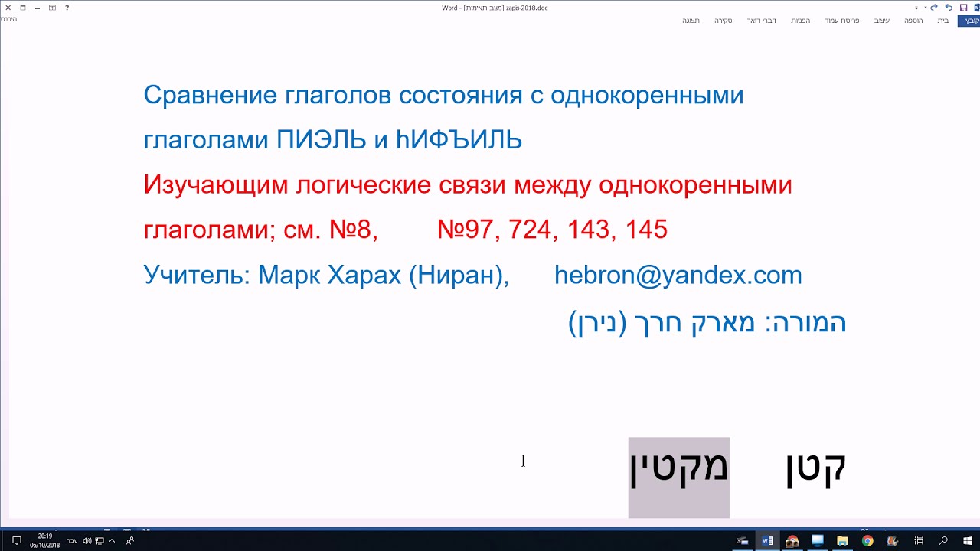The height and width of the screenshot is (551, 980).
Task: Click the red numbers №97, 724, 143, 145
Action: click(552, 230)
